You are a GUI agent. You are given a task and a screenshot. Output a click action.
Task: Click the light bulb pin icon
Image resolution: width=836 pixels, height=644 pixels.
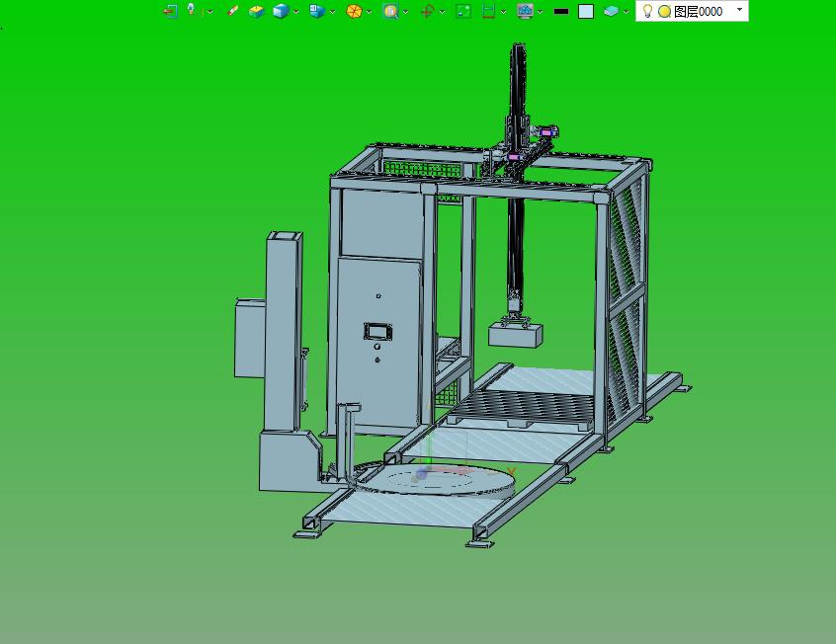[x=191, y=9]
